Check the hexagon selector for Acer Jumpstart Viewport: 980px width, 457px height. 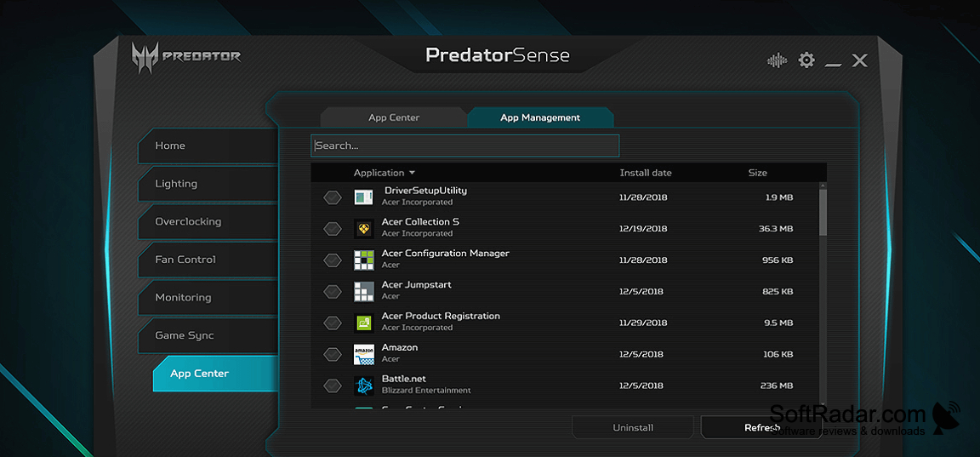click(x=333, y=291)
